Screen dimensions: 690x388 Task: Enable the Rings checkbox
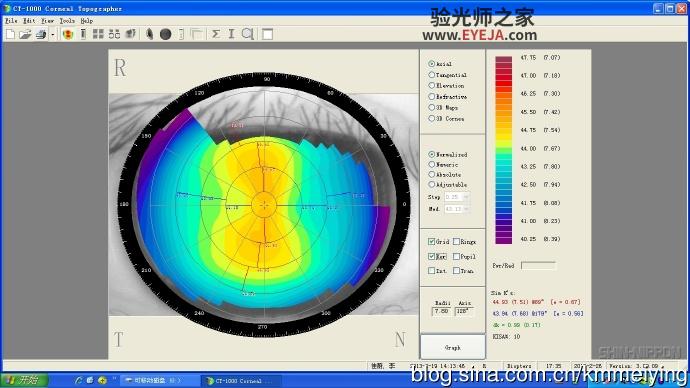(x=456, y=242)
